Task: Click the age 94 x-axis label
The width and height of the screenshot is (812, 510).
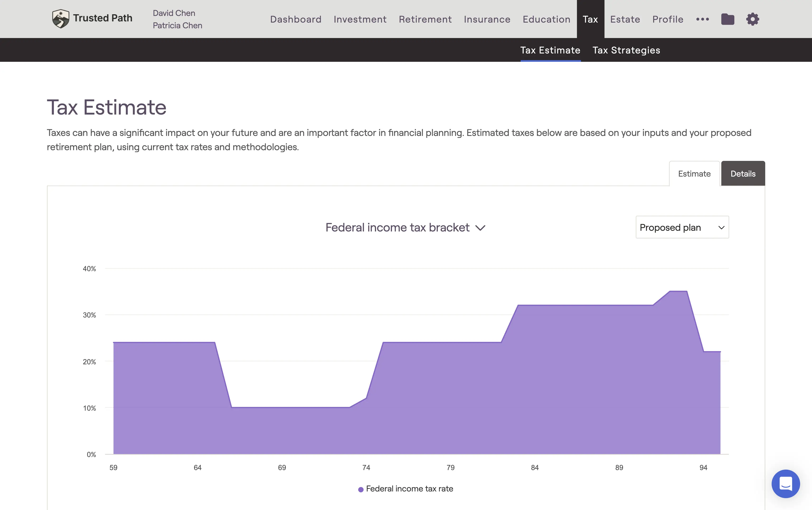Action: [x=703, y=467]
